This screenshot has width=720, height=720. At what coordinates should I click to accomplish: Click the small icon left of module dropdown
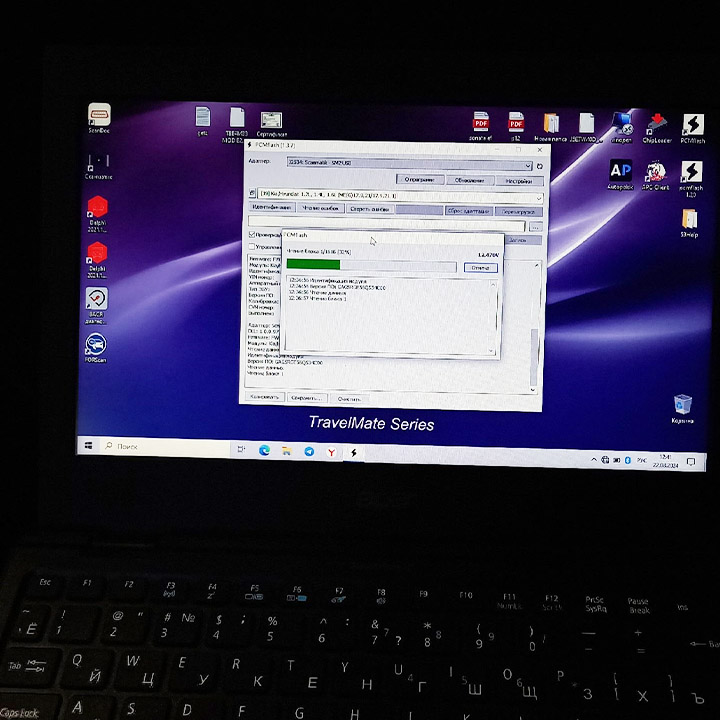coord(252,193)
